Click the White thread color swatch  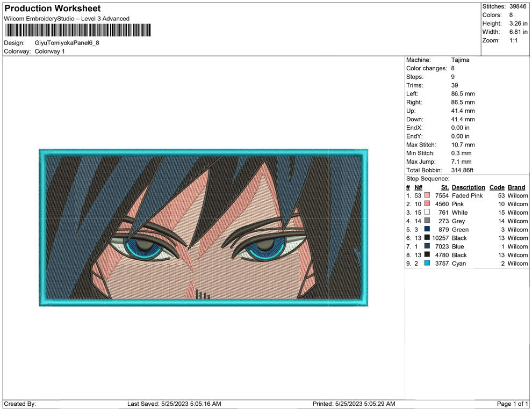tap(427, 212)
